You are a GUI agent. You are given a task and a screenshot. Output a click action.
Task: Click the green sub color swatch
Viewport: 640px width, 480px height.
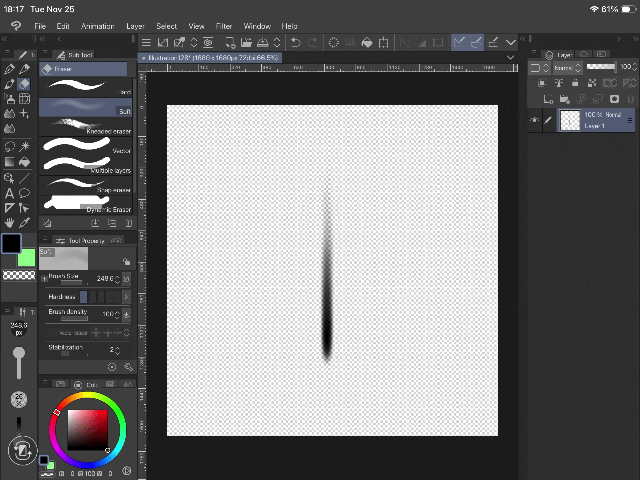tap(28, 259)
